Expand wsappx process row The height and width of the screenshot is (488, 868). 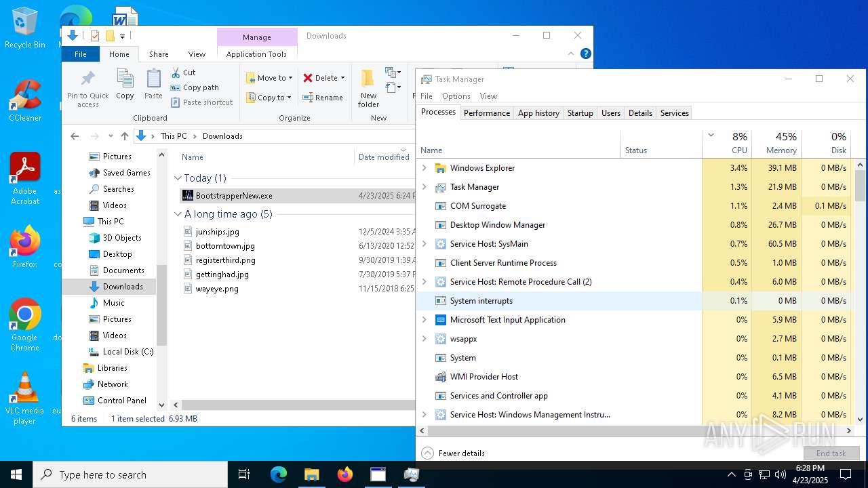(x=425, y=339)
